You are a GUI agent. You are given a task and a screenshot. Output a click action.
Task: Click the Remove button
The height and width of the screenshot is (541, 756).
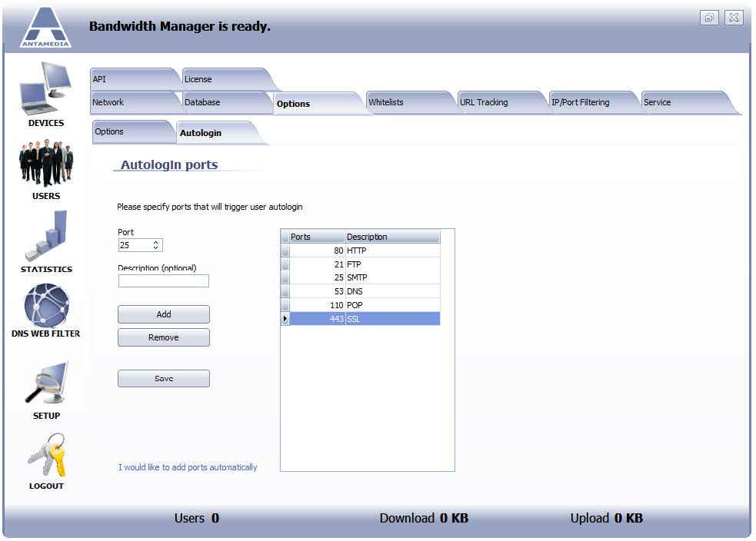(x=164, y=337)
